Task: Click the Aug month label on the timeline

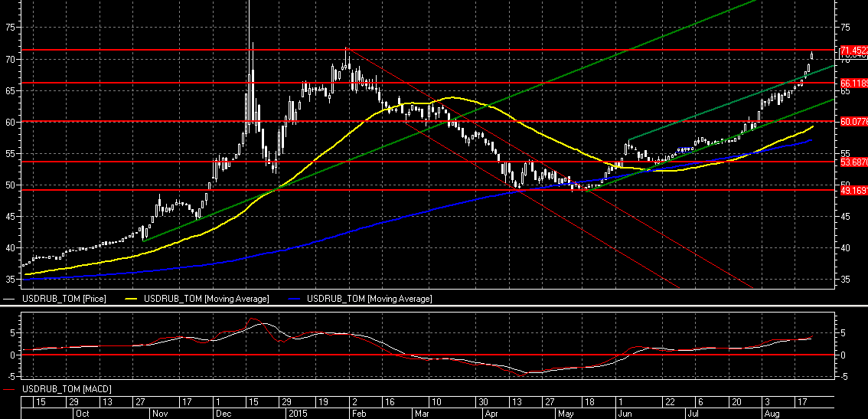Action: tap(772, 413)
